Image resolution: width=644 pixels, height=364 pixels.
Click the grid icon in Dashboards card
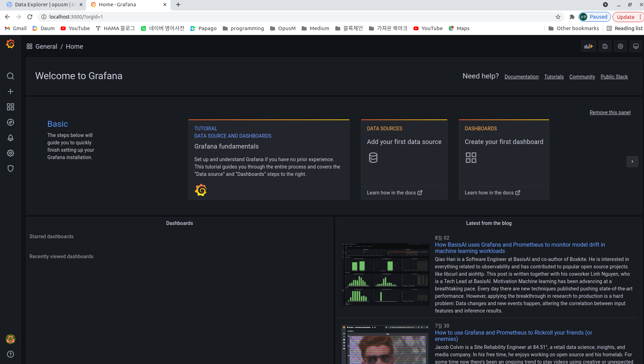tap(471, 158)
